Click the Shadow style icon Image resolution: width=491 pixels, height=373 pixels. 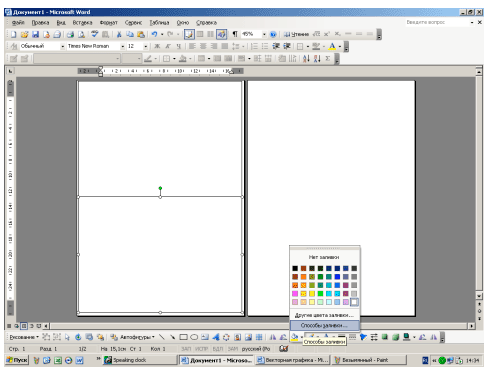(385, 337)
